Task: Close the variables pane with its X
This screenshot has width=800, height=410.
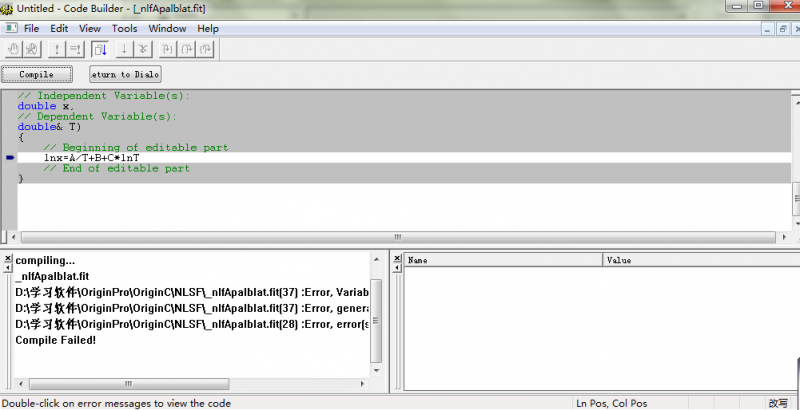Action: point(397,259)
